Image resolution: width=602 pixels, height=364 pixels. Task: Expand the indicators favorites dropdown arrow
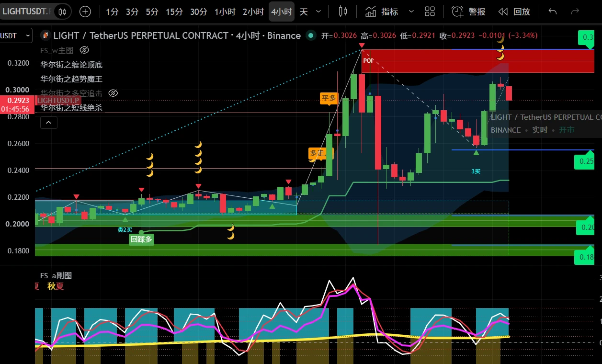(x=411, y=11)
